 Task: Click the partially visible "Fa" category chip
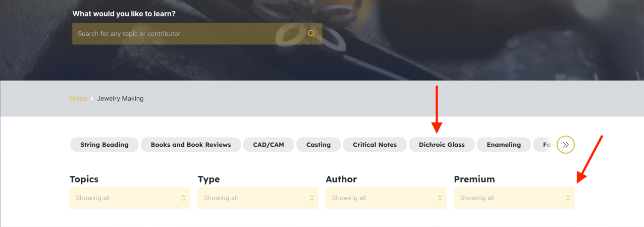pyautogui.click(x=544, y=145)
